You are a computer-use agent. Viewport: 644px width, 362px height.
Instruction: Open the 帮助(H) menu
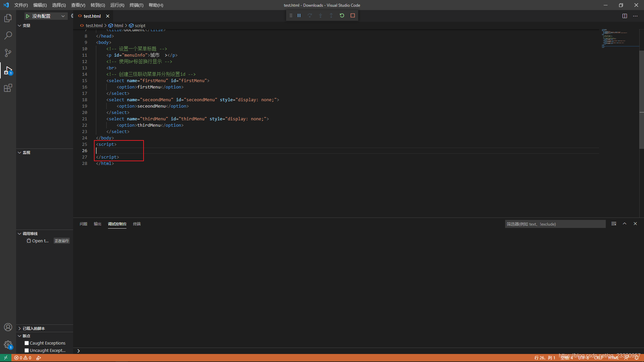pos(156,5)
